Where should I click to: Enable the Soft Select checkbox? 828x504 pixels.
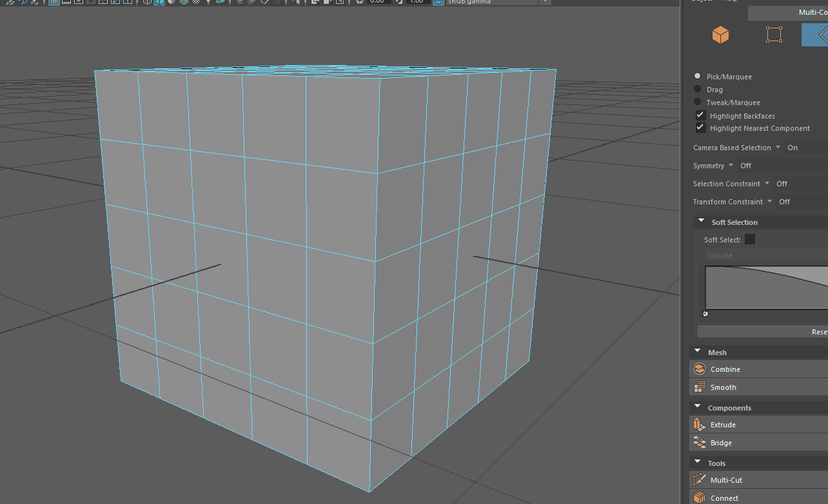tap(750, 239)
